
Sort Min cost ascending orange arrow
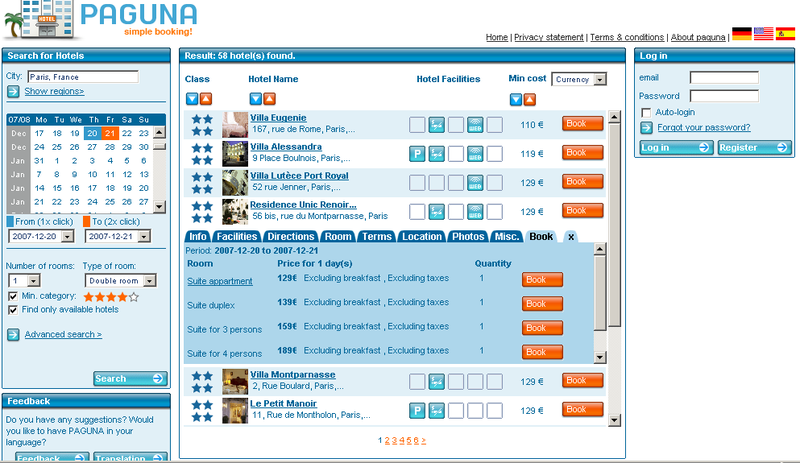(530, 99)
